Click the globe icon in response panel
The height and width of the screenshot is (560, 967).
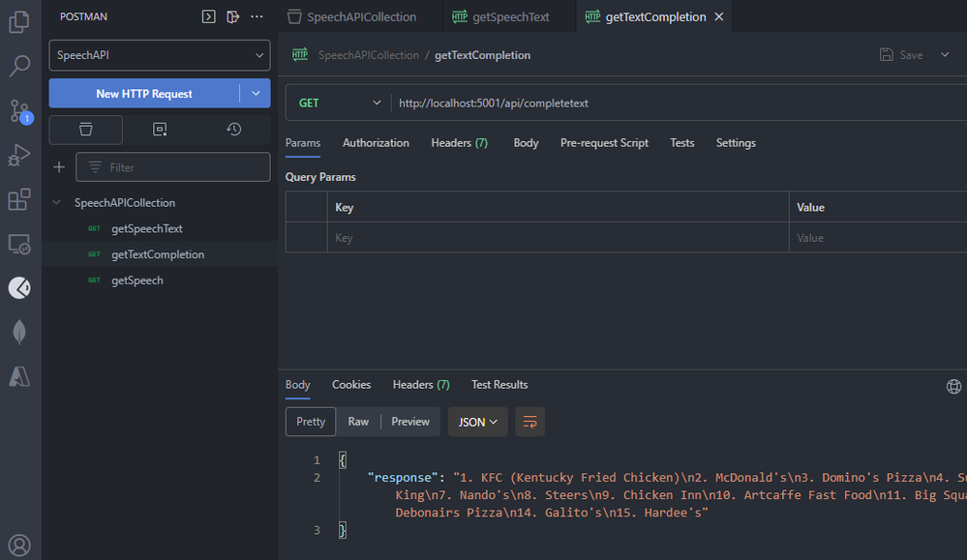[x=953, y=386]
